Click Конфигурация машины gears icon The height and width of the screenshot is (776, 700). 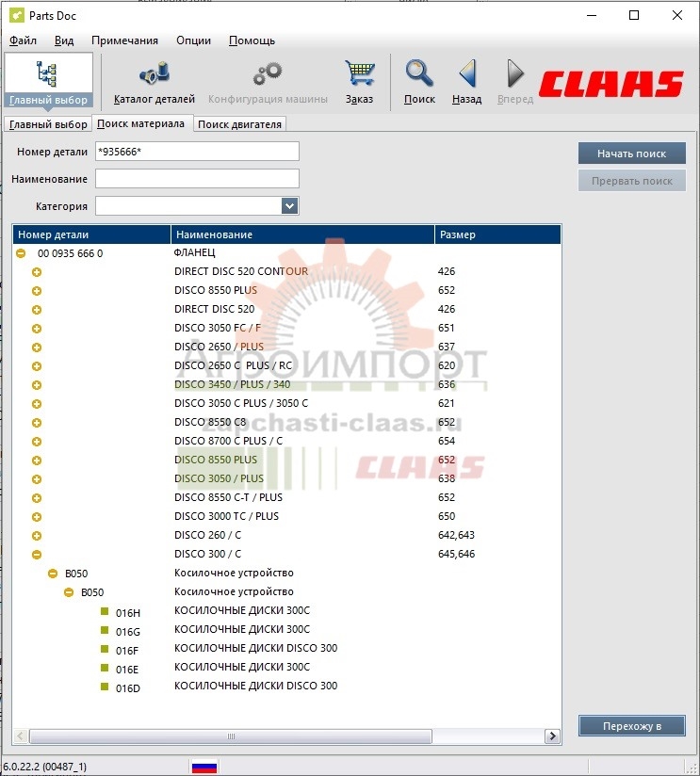click(x=268, y=83)
